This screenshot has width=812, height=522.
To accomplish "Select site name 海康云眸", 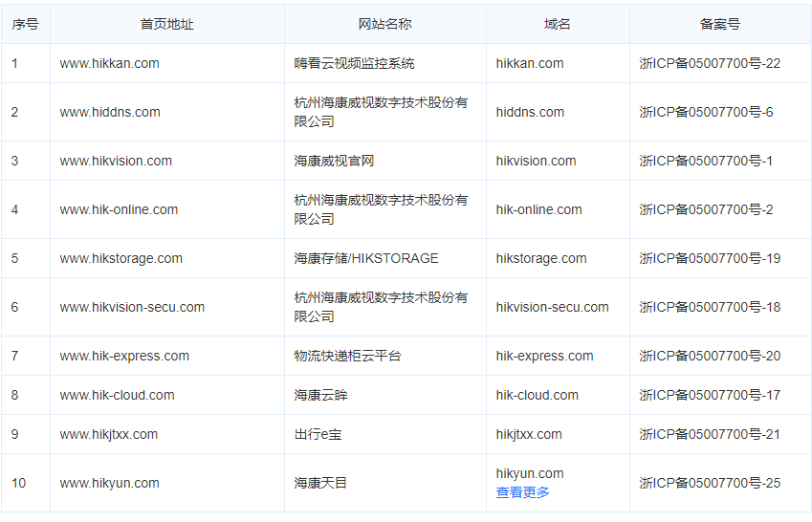I will 320,395.
